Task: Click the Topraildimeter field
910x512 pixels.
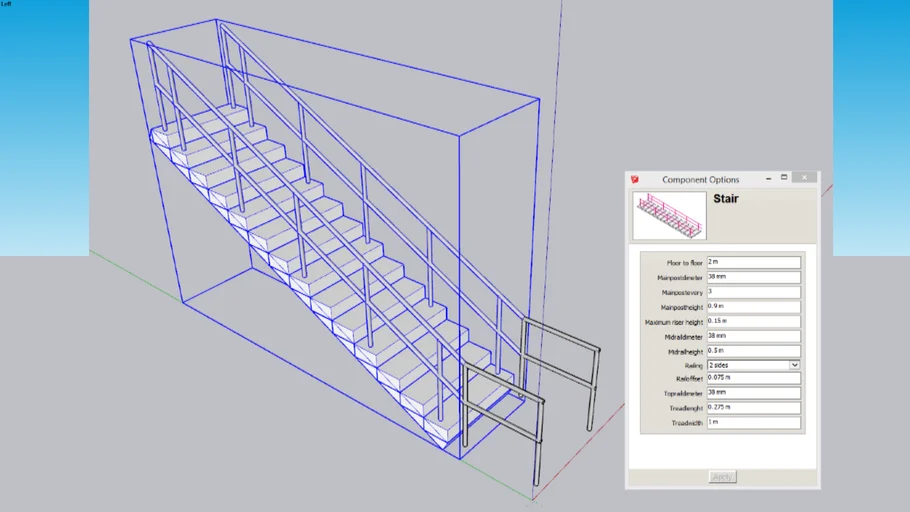Action: tap(754, 394)
